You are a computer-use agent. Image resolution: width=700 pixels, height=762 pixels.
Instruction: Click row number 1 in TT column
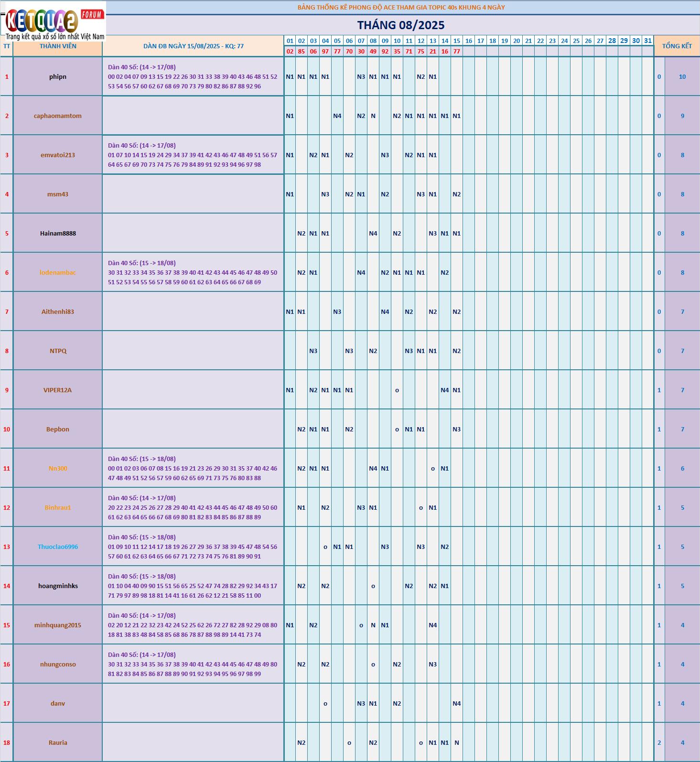tap(7, 77)
